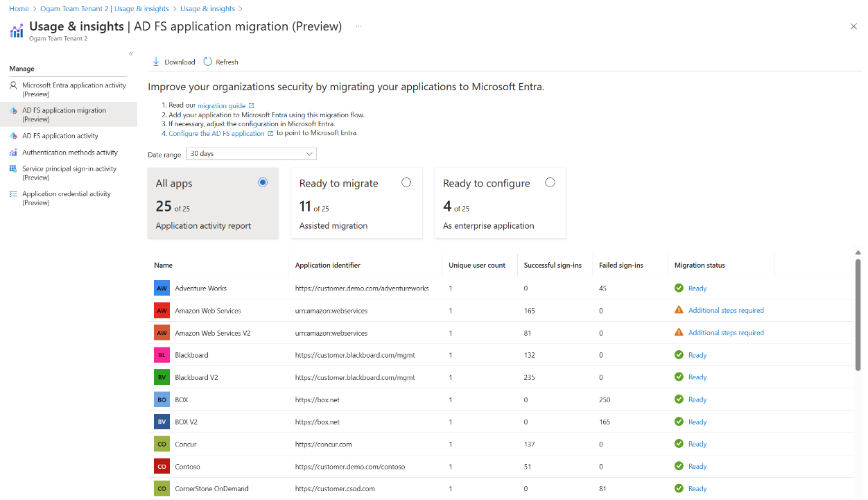Collapse the Manage sidebar panel

click(x=130, y=53)
